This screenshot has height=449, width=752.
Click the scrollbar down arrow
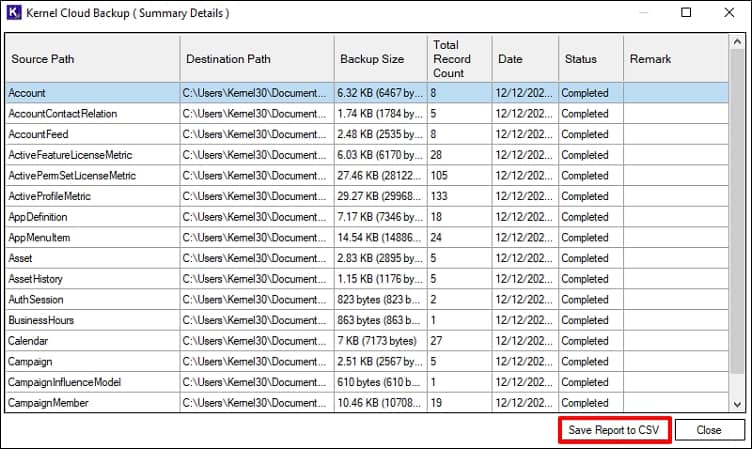[x=737, y=404]
